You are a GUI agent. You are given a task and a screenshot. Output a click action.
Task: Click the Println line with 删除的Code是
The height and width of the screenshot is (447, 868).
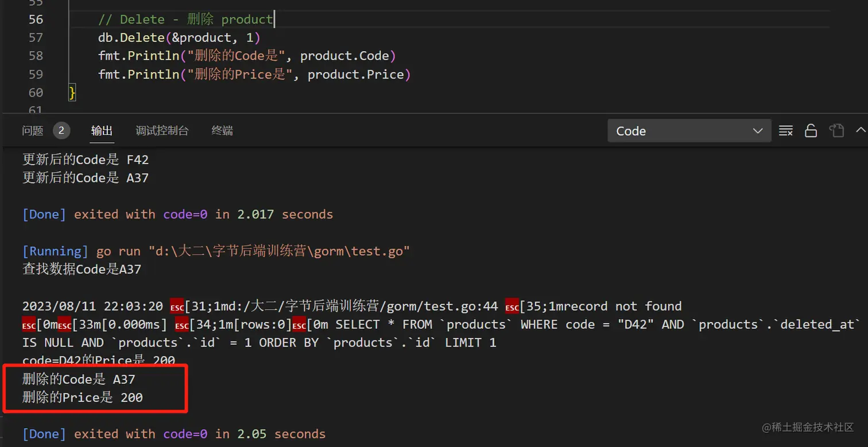[x=247, y=56]
